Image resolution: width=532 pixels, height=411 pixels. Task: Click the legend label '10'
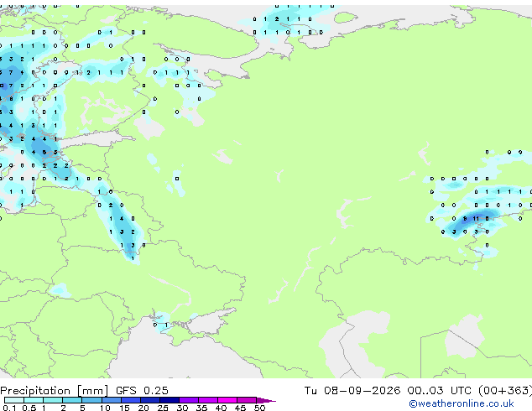[x=105, y=408]
